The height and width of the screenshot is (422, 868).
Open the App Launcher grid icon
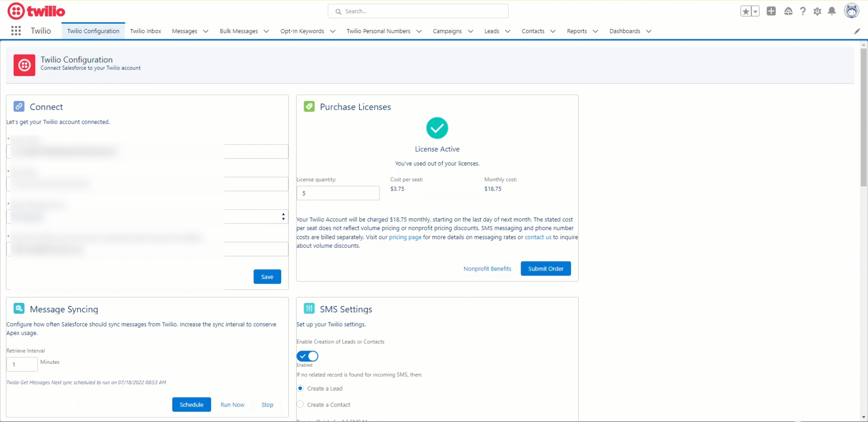coord(16,30)
